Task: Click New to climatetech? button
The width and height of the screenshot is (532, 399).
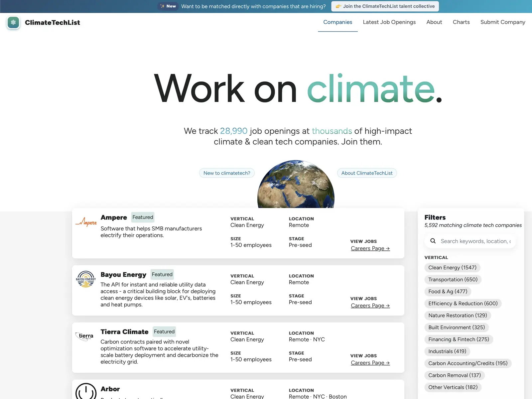Action: [227, 173]
